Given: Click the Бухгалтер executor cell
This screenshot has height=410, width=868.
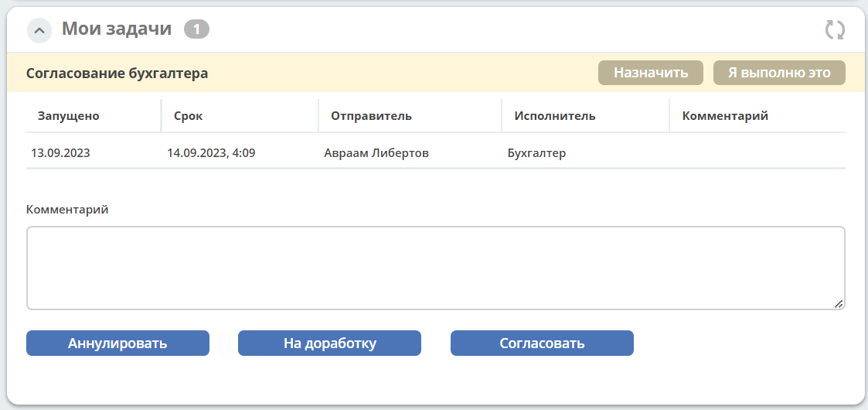Looking at the screenshot, I should pyautogui.click(x=536, y=153).
